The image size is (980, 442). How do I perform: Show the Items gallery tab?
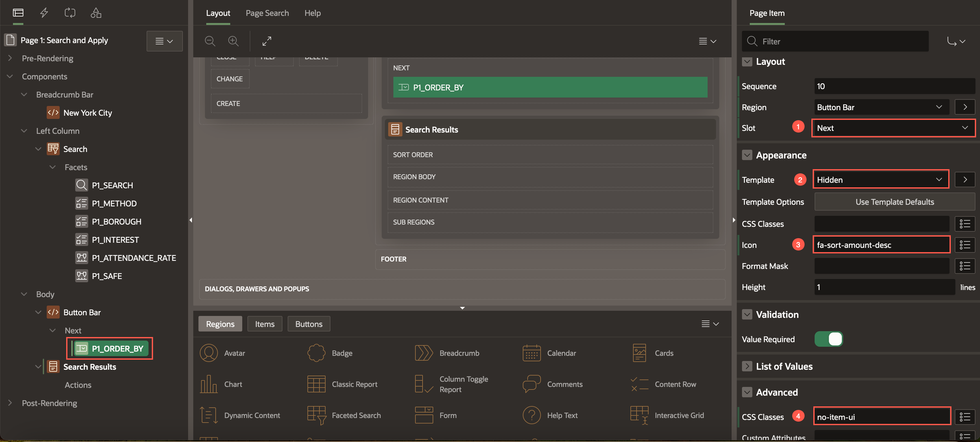(x=265, y=324)
